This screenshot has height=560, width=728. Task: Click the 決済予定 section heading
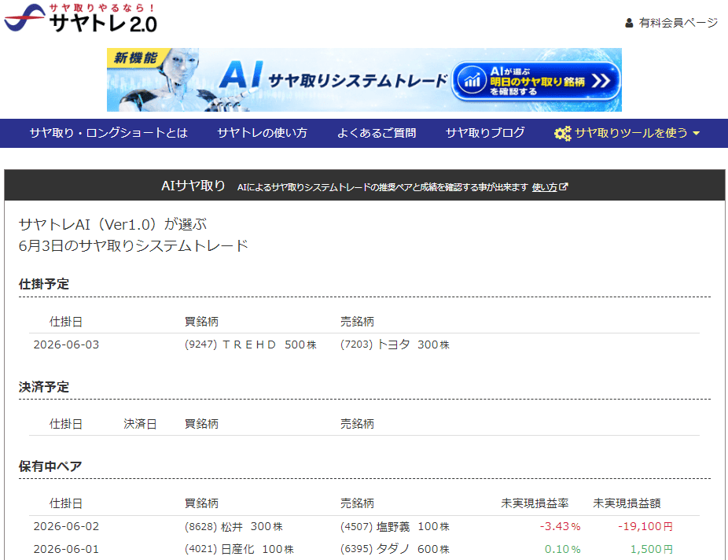click(44, 387)
